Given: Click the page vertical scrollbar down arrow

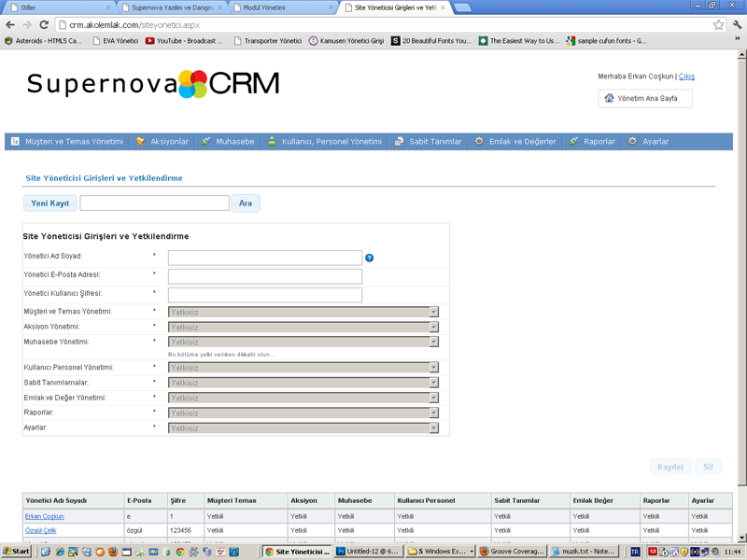Looking at the screenshot, I should pos(741,539).
